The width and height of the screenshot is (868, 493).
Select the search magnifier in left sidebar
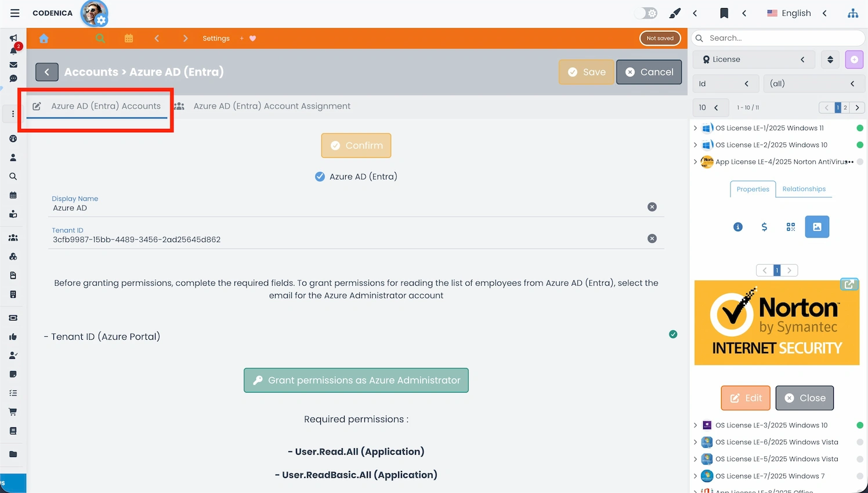coord(13,177)
